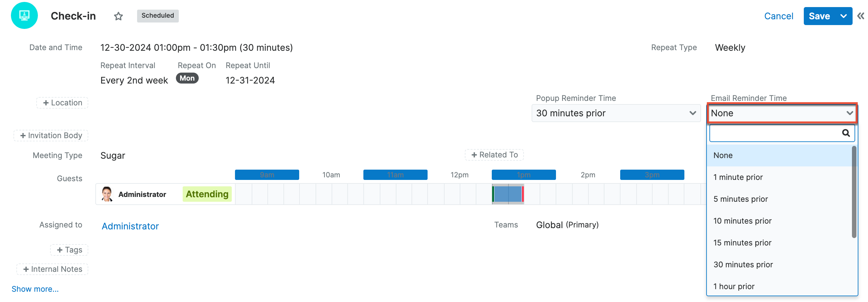Open the Save button dropdown arrow
This screenshot has width=868, height=302.
tap(843, 16)
